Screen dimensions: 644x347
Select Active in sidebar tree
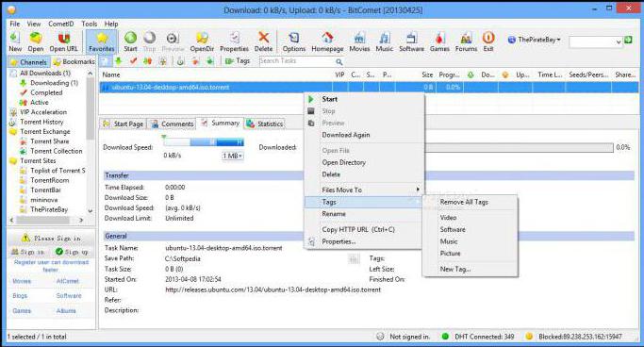coord(39,103)
